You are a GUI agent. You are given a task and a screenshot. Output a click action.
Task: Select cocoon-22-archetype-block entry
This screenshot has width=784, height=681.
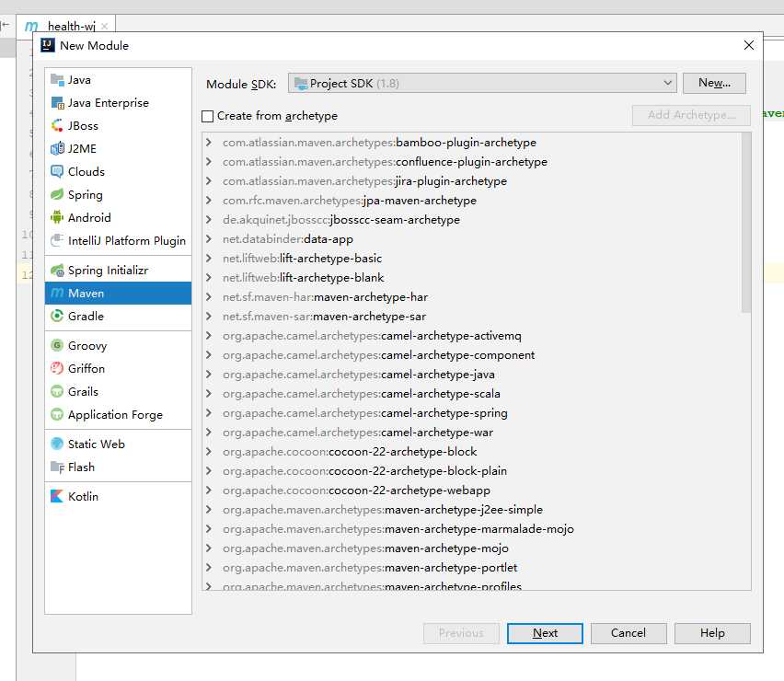tap(350, 452)
